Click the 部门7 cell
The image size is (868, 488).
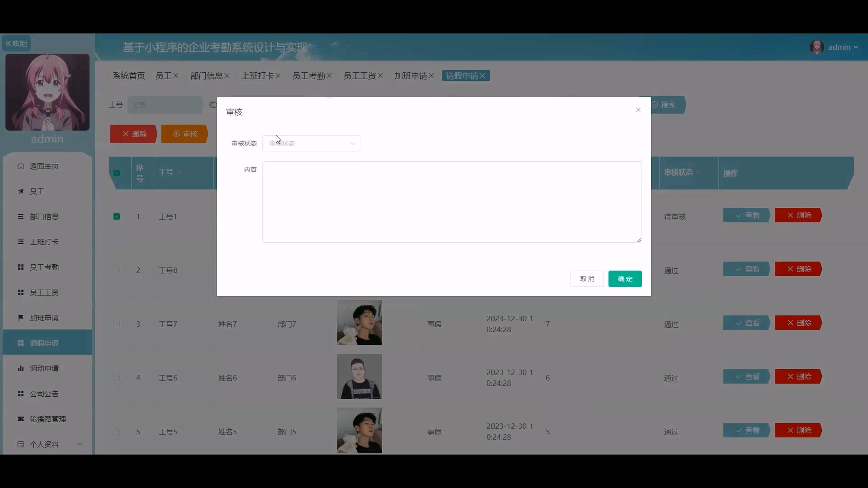click(287, 324)
